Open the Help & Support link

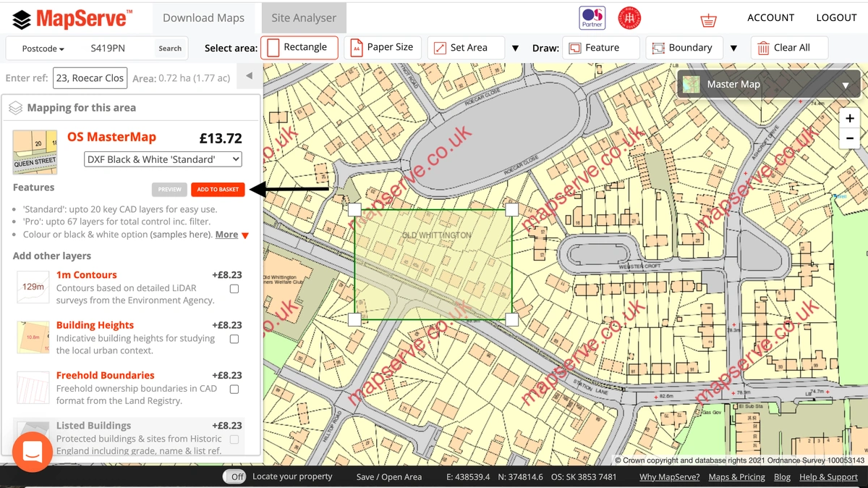828,477
